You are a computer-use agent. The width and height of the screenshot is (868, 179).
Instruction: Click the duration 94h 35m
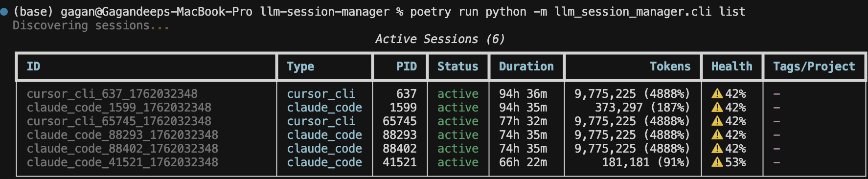point(523,107)
